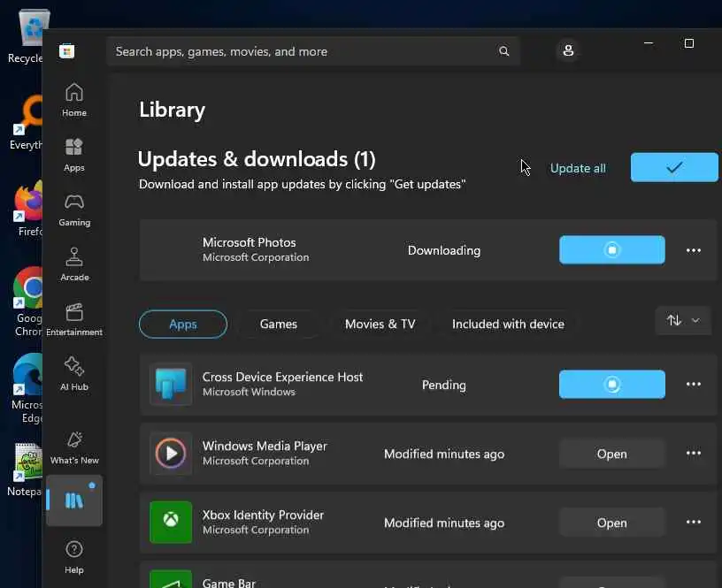This screenshot has width=722, height=588.
Task: Open Xbox Identity Provider
Action: [612, 523]
